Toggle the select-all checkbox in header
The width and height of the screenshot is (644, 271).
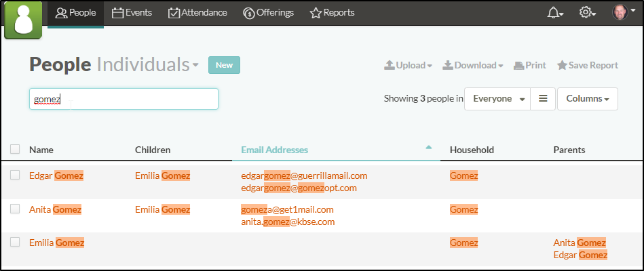click(x=15, y=149)
